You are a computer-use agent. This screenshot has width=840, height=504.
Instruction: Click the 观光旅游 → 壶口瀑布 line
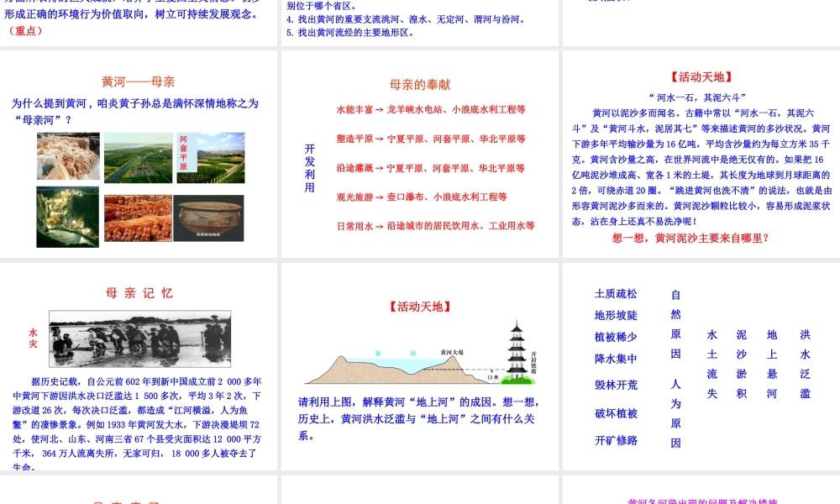[422, 197]
